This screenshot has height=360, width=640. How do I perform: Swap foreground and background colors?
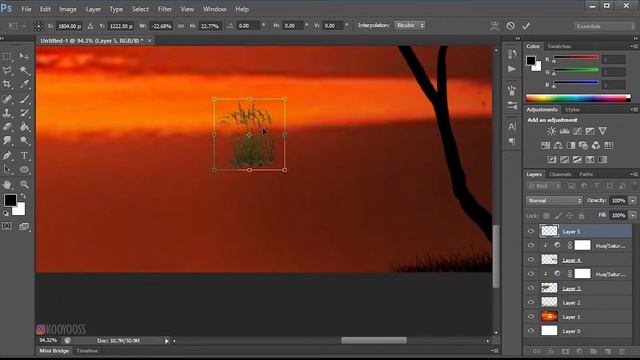[x=23, y=196]
